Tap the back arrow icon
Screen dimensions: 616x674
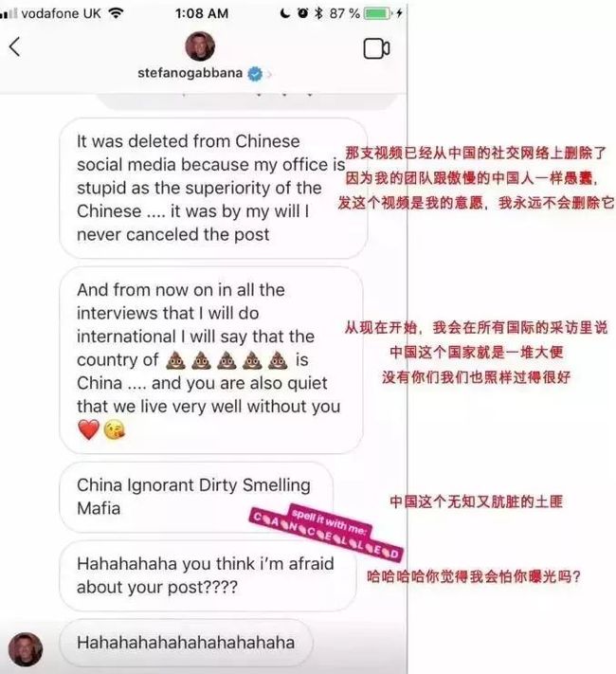point(14,46)
